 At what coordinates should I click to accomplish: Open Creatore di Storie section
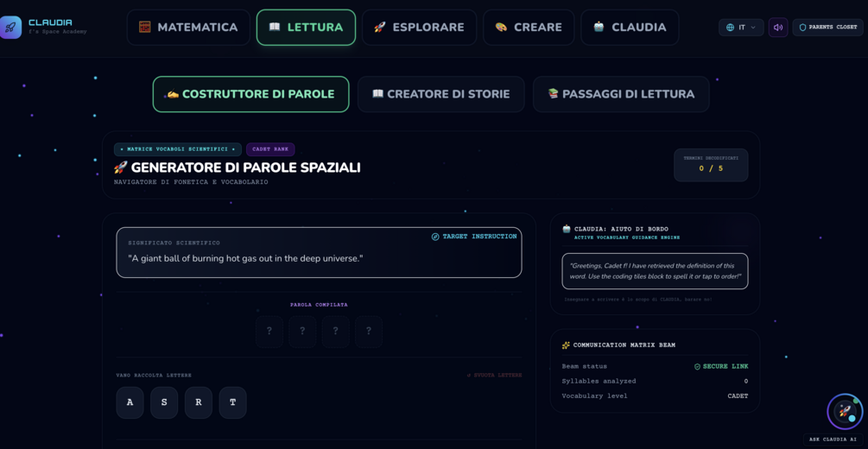coord(441,94)
